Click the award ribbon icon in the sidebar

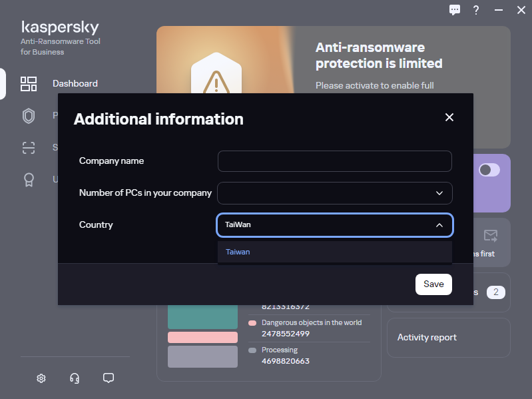tap(29, 179)
